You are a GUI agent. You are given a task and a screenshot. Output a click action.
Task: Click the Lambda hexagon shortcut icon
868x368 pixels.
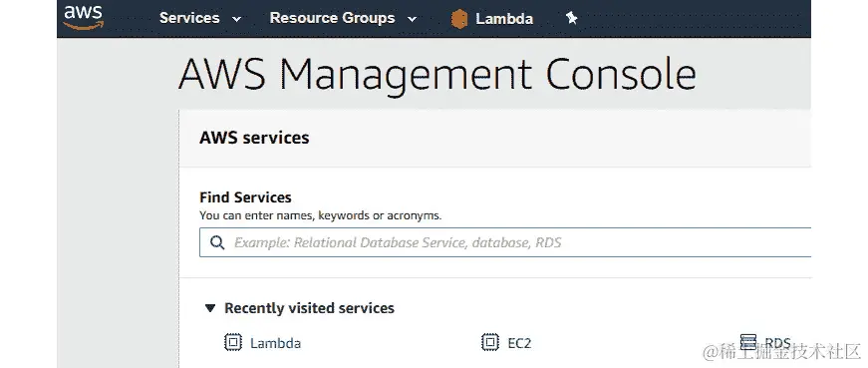[458, 19]
